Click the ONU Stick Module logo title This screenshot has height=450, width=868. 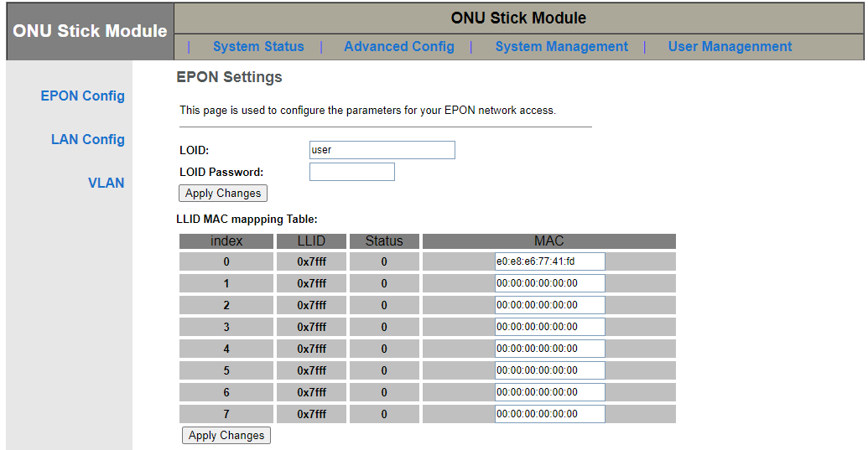click(x=90, y=31)
